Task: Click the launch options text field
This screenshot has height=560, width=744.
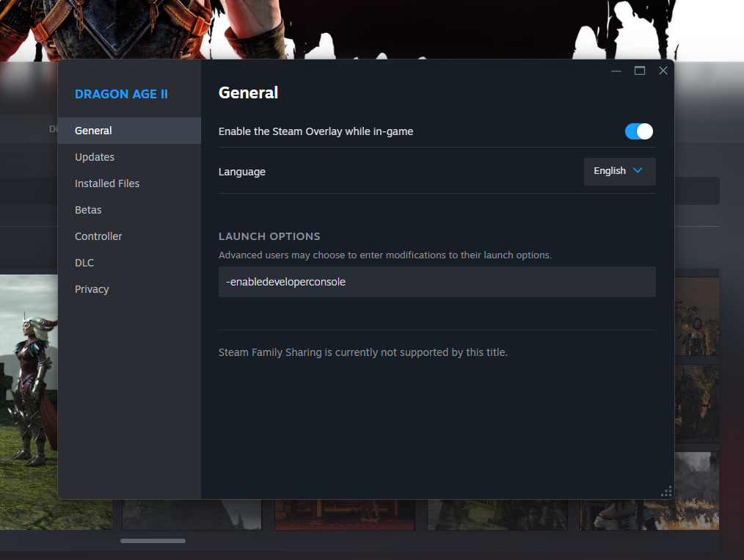Action: coord(437,282)
